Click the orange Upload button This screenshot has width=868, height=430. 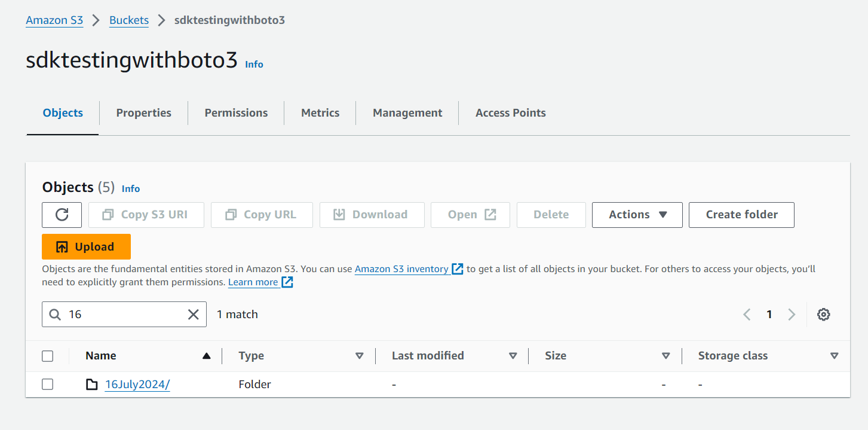[x=86, y=247]
